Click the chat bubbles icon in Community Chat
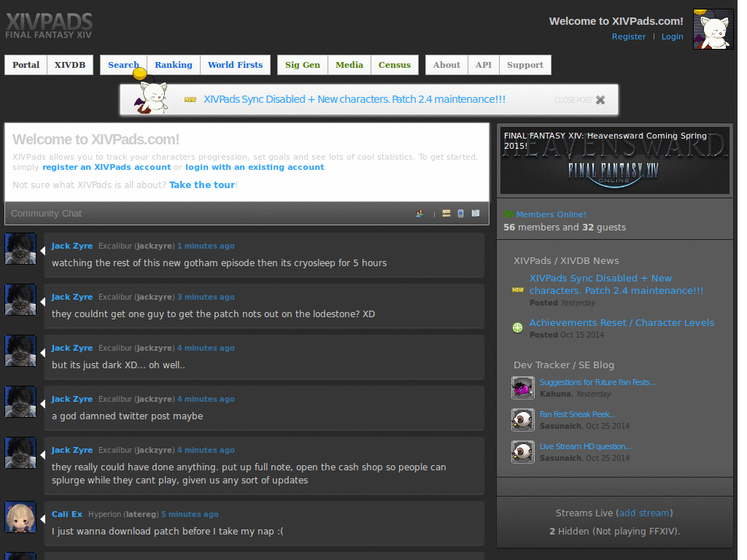 coord(446,214)
